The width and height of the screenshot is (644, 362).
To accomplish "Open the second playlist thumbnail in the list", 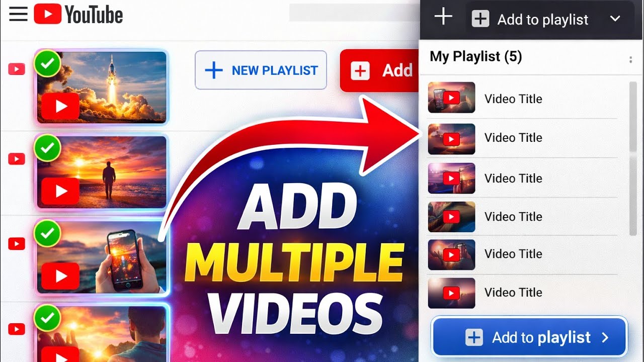I will [451, 139].
